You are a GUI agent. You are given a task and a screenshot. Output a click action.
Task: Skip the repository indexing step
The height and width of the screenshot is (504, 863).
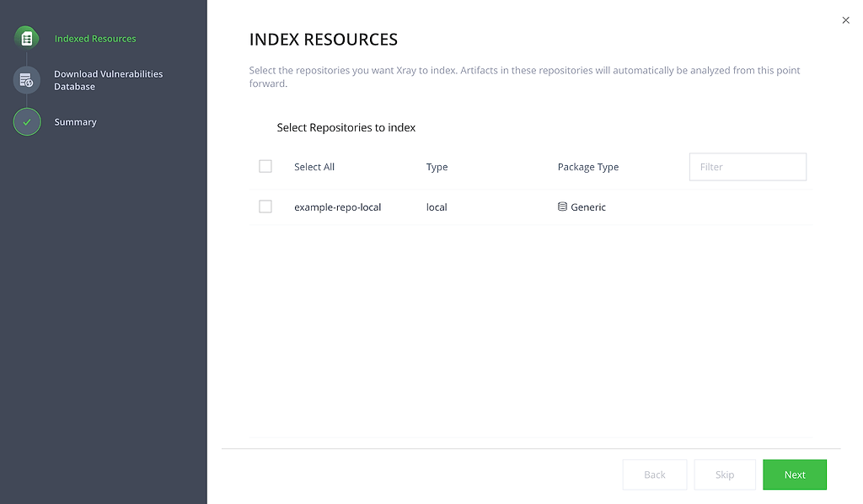[x=724, y=475]
